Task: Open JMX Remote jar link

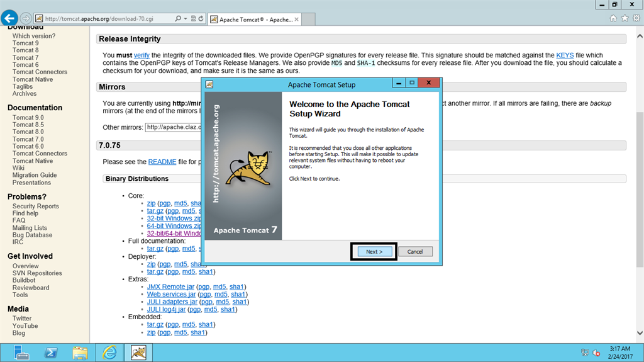Action: click(x=170, y=286)
